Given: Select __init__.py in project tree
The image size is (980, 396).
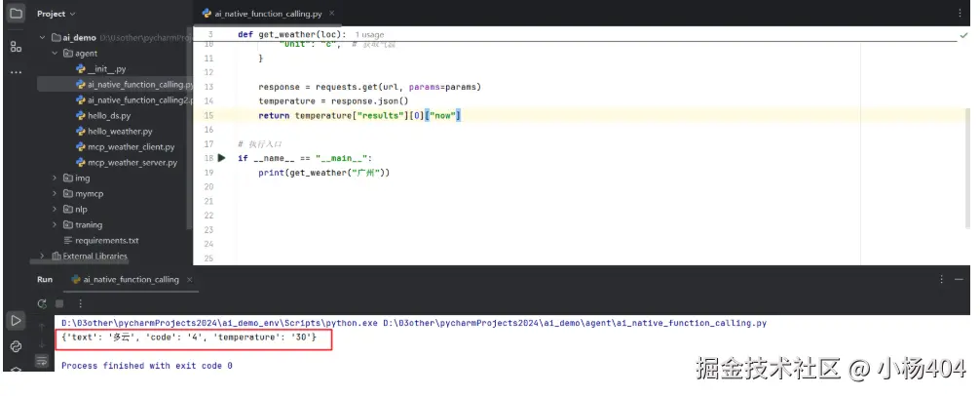Looking at the screenshot, I should (x=107, y=69).
